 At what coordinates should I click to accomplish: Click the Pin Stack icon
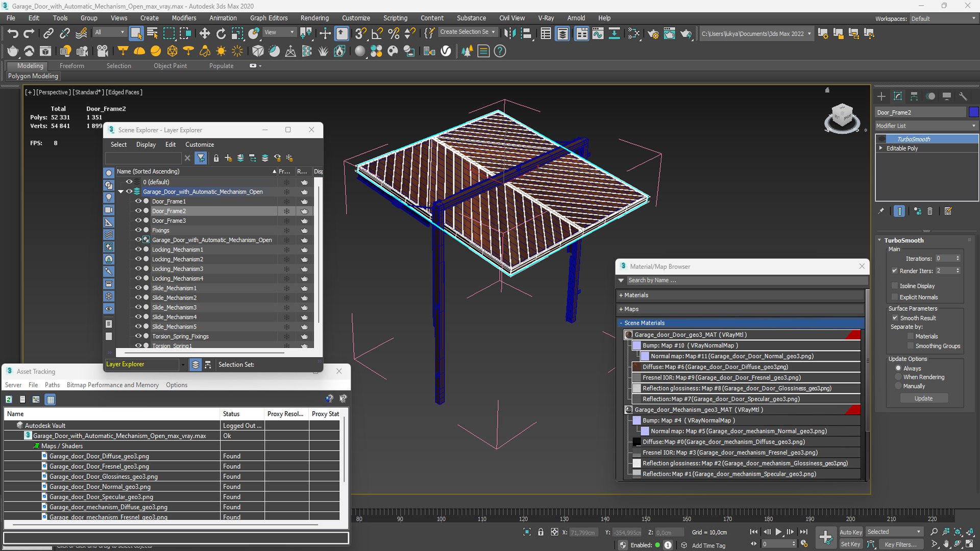[x=881, y=211]
